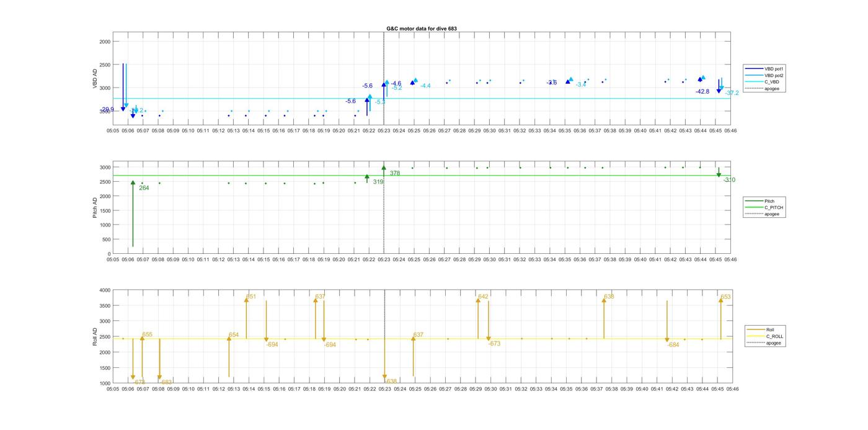
Task: Click the 654 label in Roll plot
Action: coord(234,334)
